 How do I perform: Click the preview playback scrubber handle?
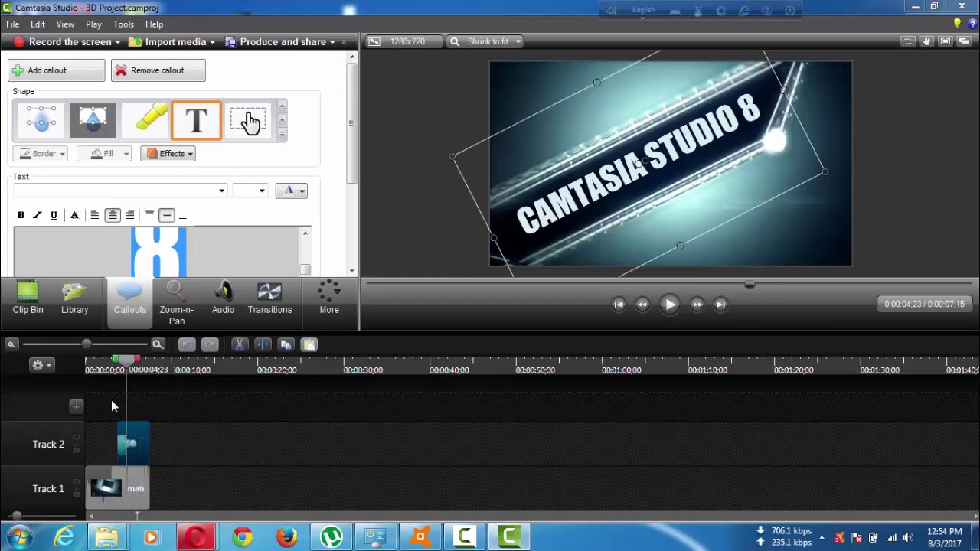750,285
